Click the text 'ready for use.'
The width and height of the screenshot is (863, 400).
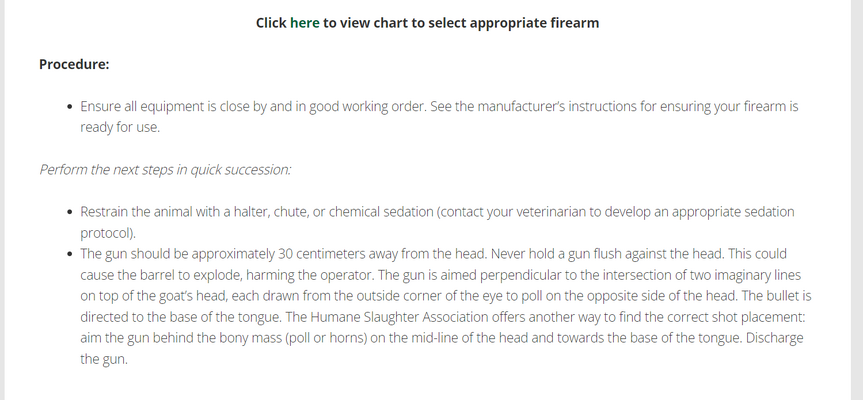pyautogui.click(x=120, y=128)
